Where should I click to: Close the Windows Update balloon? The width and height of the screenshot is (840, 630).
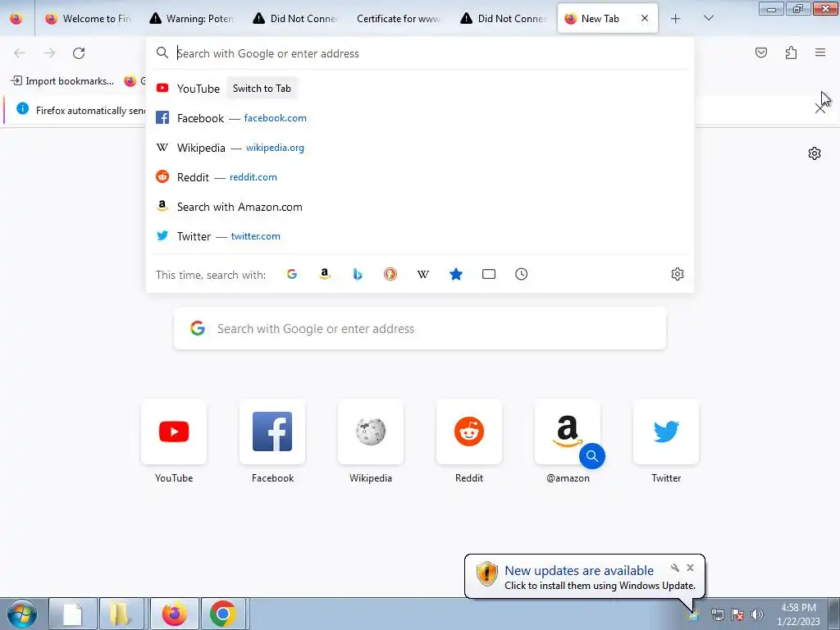coord(690,568)
